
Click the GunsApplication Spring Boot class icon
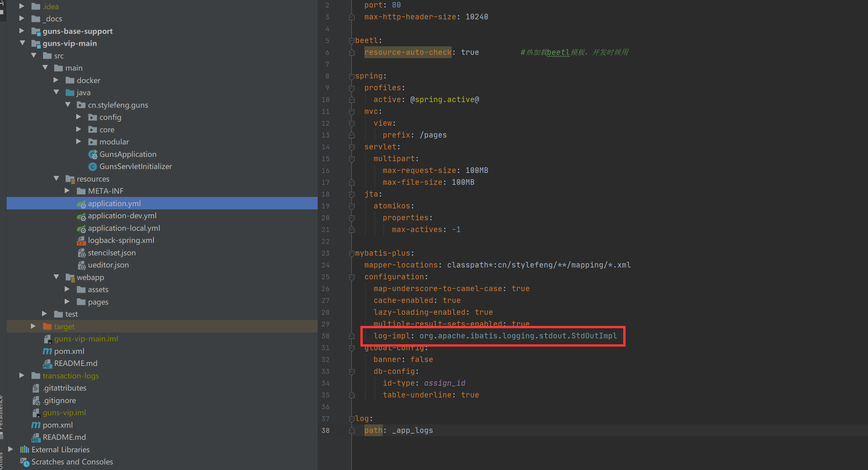[x=93, y=154]
